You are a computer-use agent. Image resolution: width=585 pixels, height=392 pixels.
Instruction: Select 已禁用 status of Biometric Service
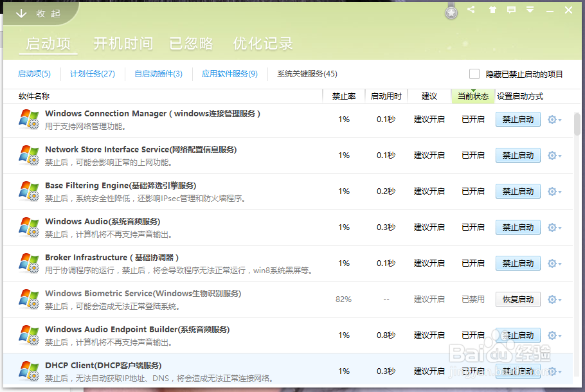(473, 299)
